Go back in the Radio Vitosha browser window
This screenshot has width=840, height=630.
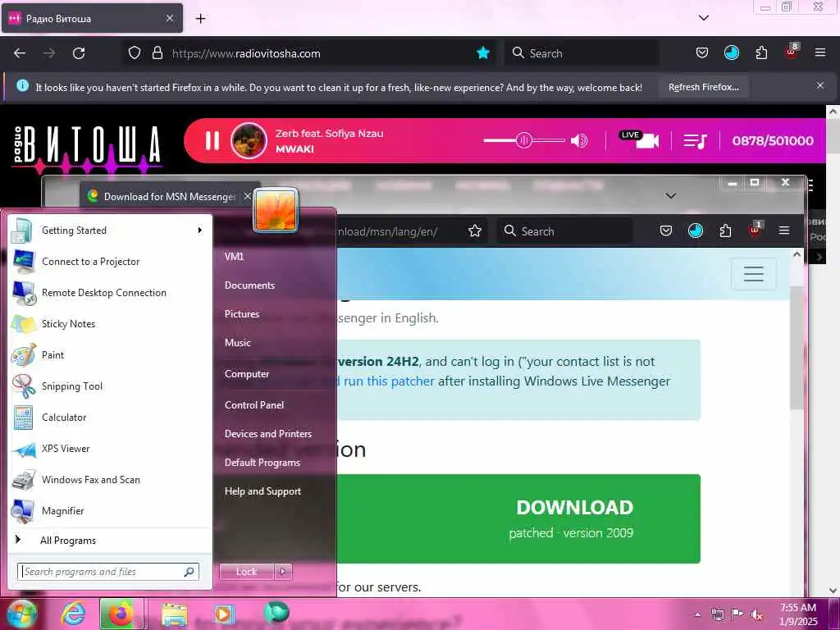coord(20,53)
